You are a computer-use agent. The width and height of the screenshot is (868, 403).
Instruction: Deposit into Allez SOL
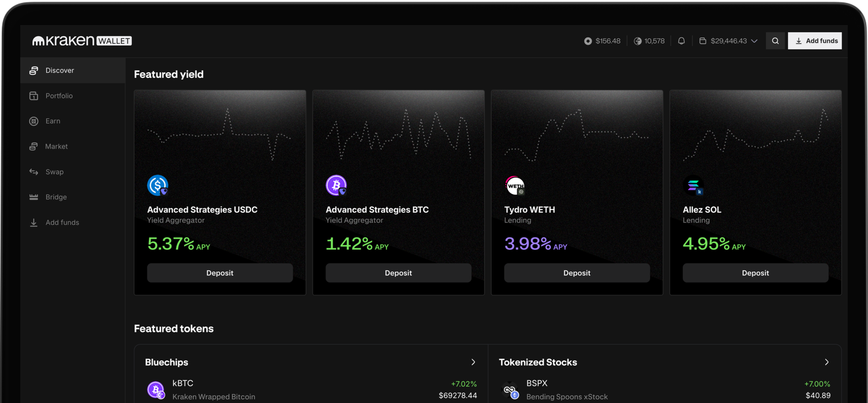(x=756, y=273)
